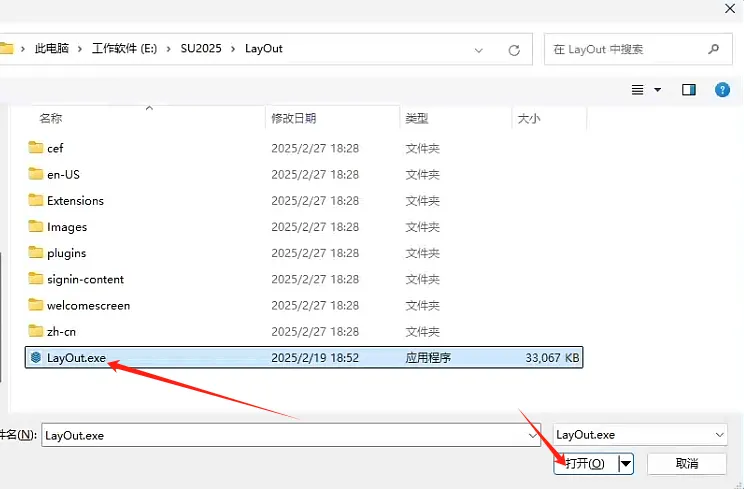Image resolution: width=744 pixels, height=489 pixels.
Task: Click the Open button split arrow
Action: (x=626, y=463)
